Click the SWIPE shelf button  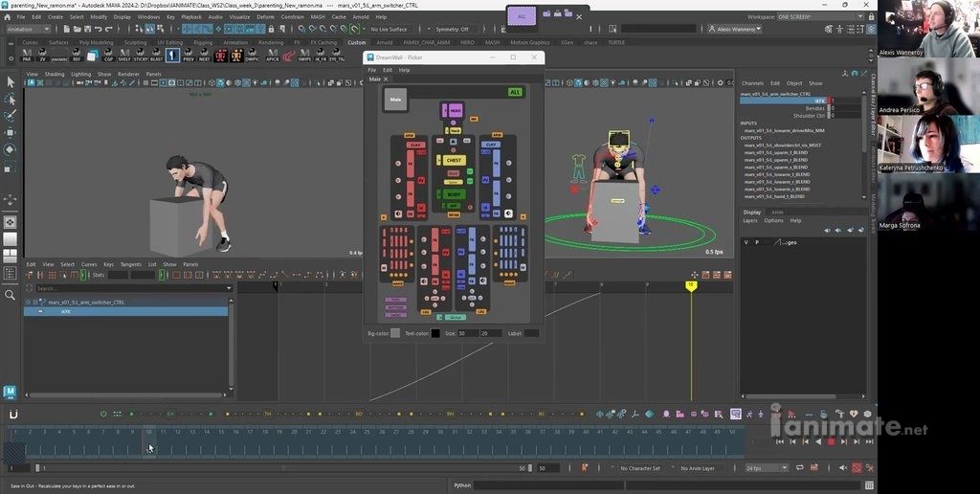tap(304, 56)
